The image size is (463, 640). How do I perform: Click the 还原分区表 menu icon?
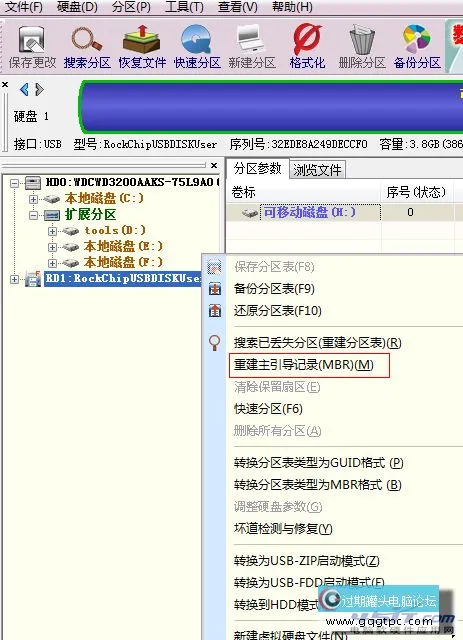coord(215,311)
